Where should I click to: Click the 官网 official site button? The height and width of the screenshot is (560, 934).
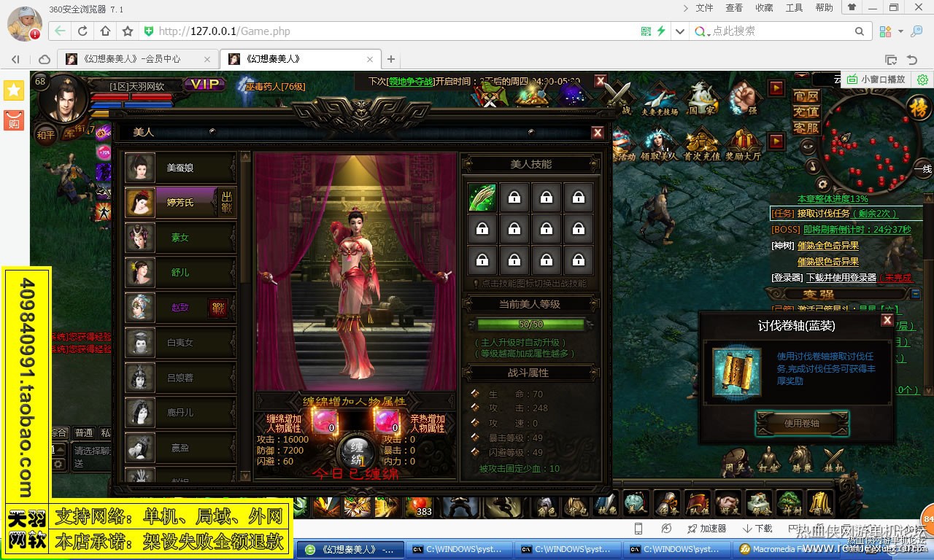coord(806,96)
